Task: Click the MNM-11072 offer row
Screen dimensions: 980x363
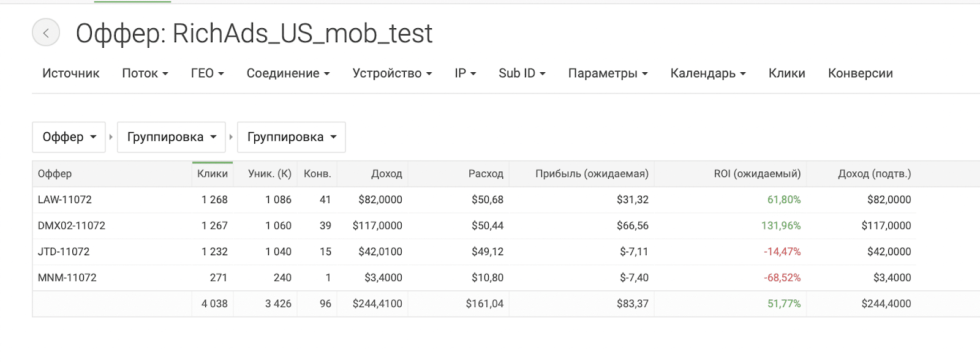Action: [x=475, y=277]
